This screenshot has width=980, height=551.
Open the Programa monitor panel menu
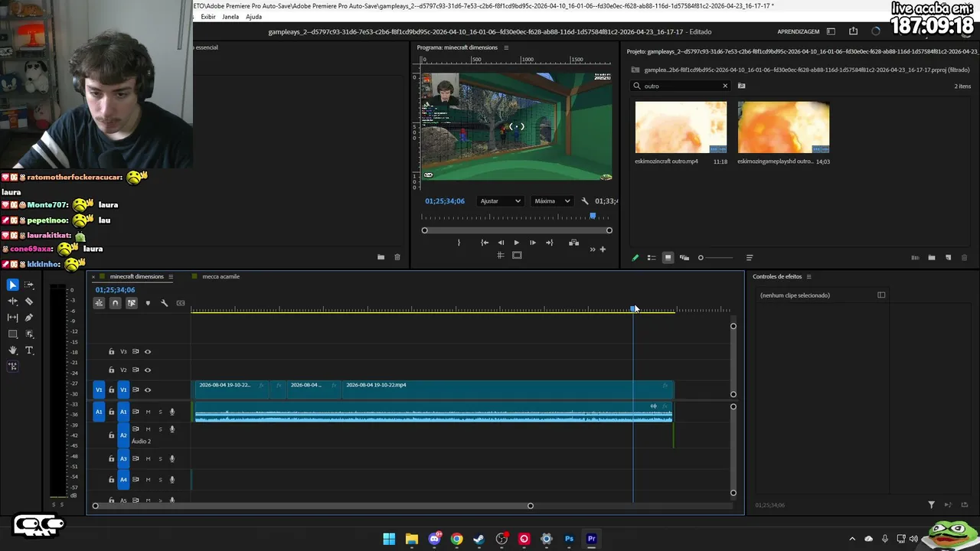tap(506, 47)
